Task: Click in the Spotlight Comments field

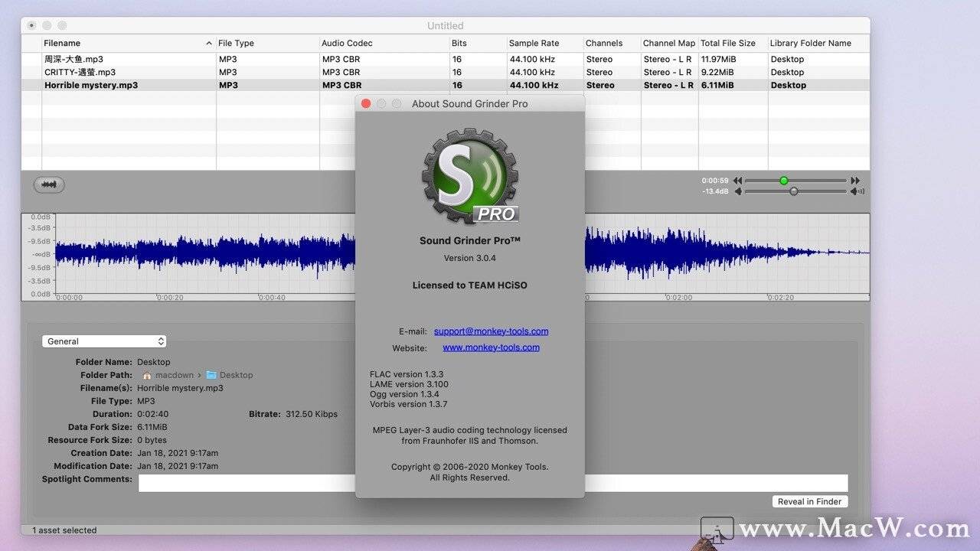Action: point(493,483)
